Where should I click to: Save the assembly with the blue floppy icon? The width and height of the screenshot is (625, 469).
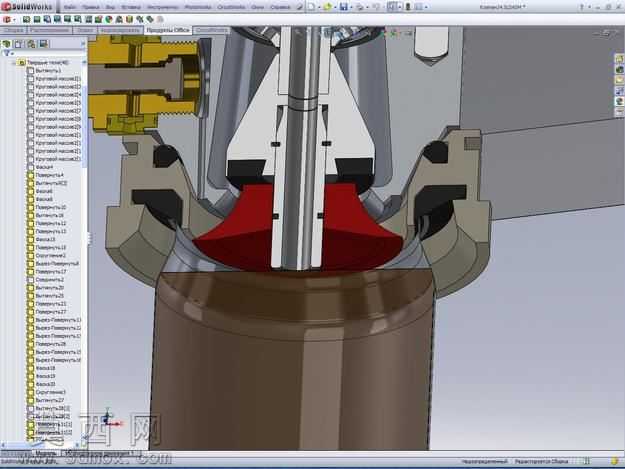(x=344, y=6)
